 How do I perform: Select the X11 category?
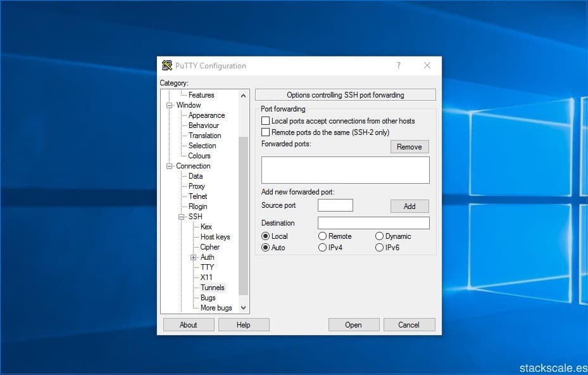point(206,277)
